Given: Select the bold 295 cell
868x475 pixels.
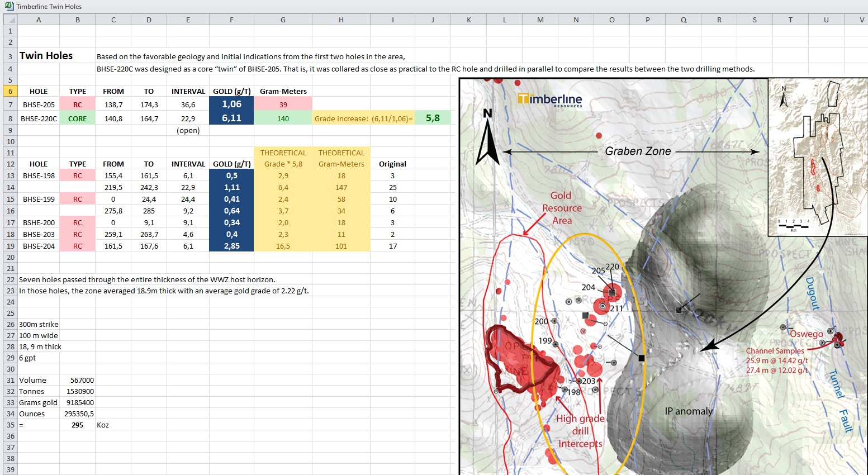Looking at the screenshot, I should click(x=78, y=425).
